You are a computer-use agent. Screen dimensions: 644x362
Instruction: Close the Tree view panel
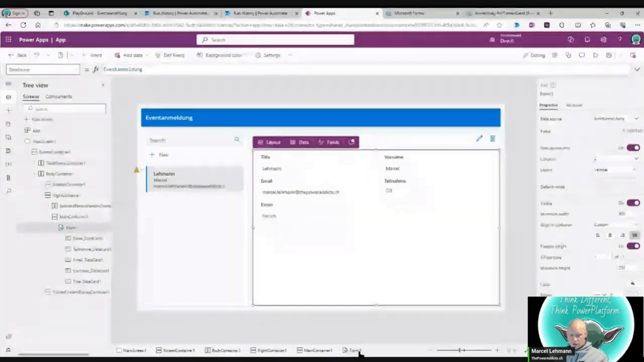pyautogui.click(x=103, y=85)
